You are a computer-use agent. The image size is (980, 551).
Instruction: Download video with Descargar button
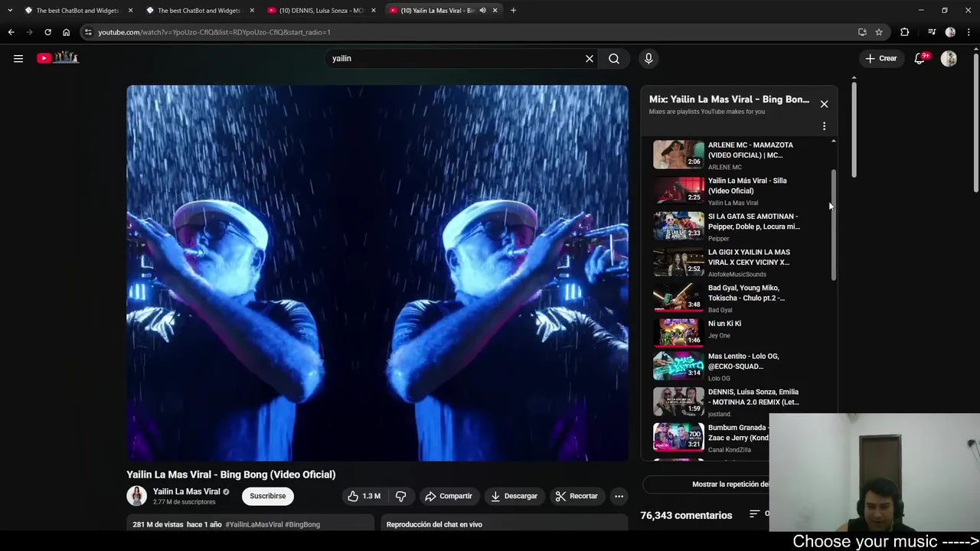point(514,496)
